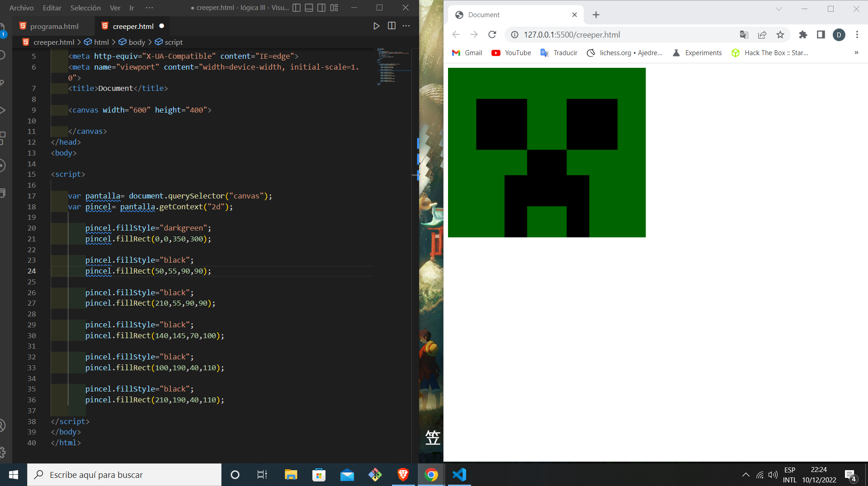Open notification center icon
The height and width of the screenshot is (486, 868).
point(850,476)
